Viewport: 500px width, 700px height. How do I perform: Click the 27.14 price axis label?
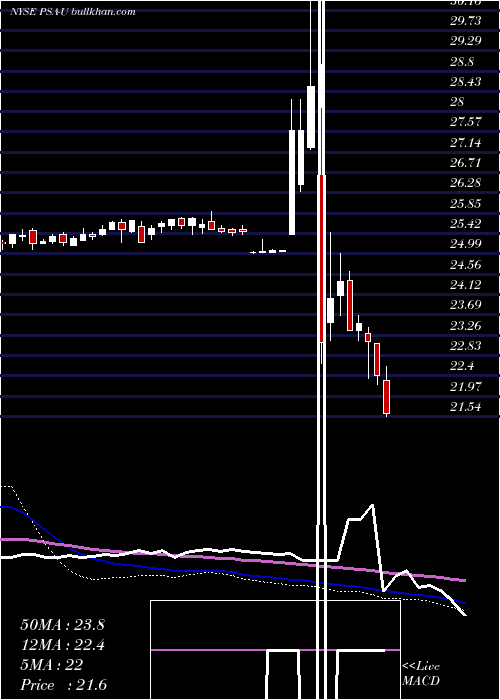(466, 143)
